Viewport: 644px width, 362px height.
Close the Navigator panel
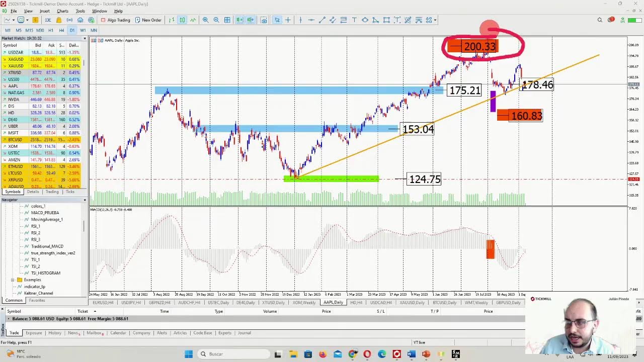pos(85,200)
